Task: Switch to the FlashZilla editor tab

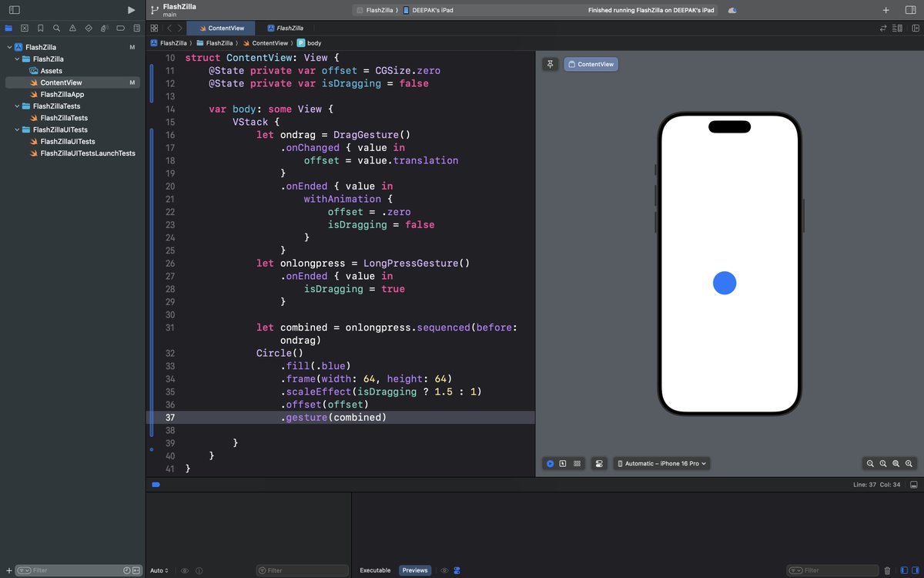Action: click(285, 28)
